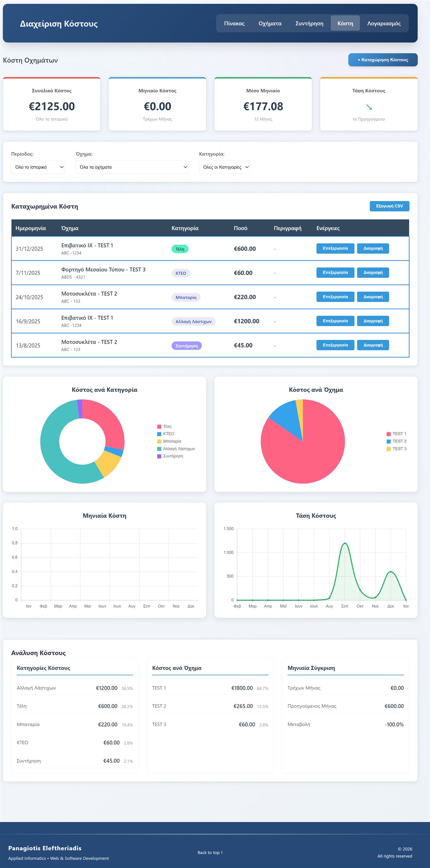This screenshot has height=868, width=430.
Task: Click the -100.0% Μεταβολή value
Action: (x=394, y=724)
